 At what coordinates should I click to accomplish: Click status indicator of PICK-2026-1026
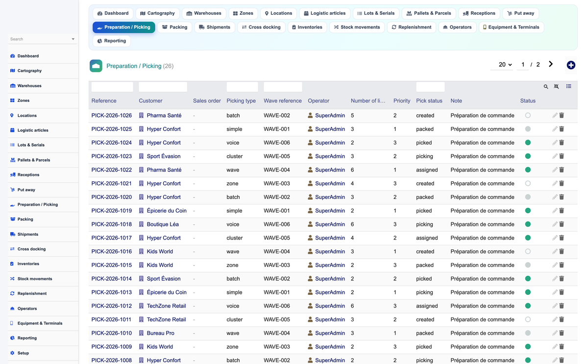click(528, 116)
